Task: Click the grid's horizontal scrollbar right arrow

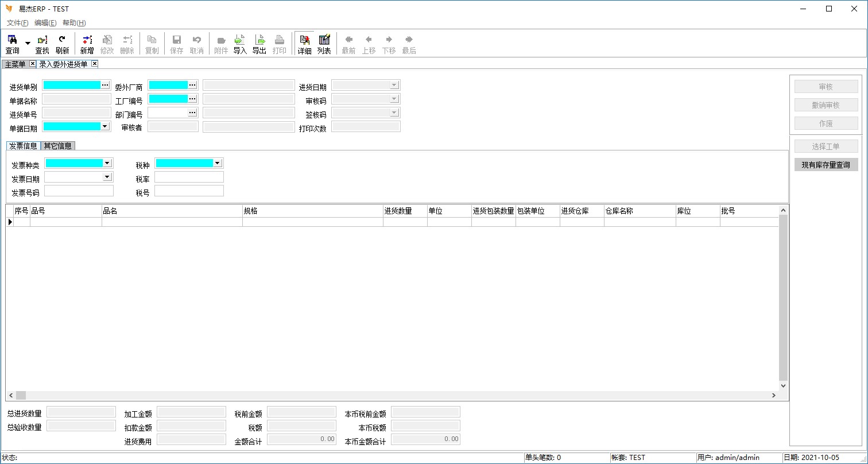Action: 773,396
